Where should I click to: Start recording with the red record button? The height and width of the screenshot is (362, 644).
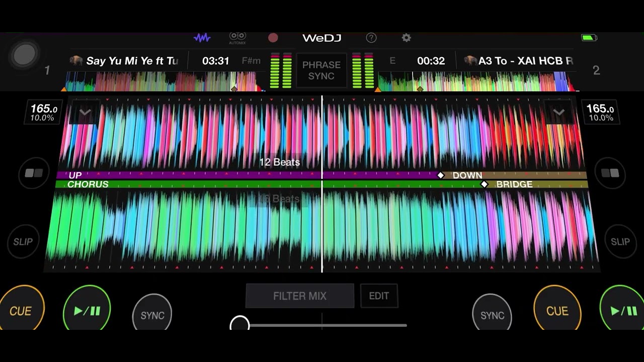pos(273,38)
